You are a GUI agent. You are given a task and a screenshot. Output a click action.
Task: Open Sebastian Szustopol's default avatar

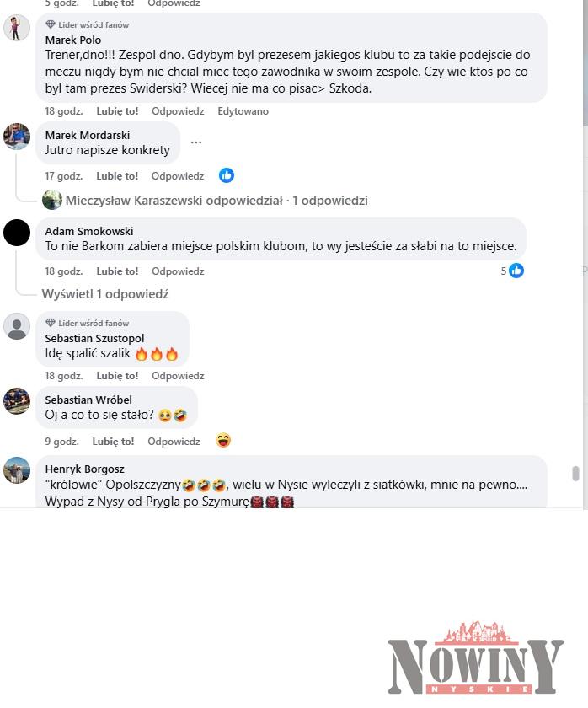pyautogui.click(x=17, y=326)
